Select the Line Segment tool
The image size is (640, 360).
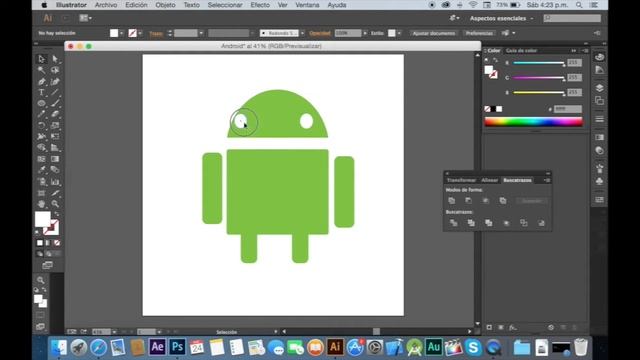(x=55, y=93)
